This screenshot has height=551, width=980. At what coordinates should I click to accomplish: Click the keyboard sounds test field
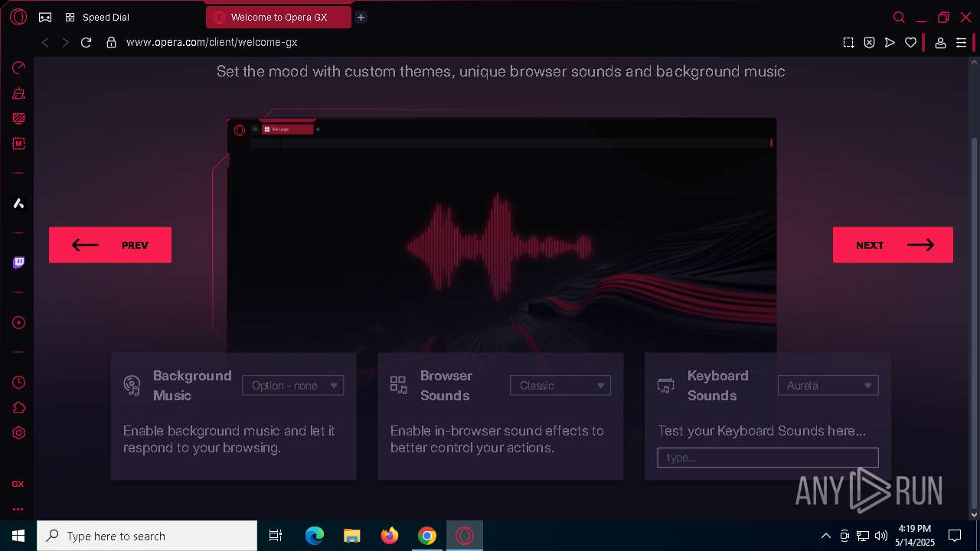coord(768,458)
